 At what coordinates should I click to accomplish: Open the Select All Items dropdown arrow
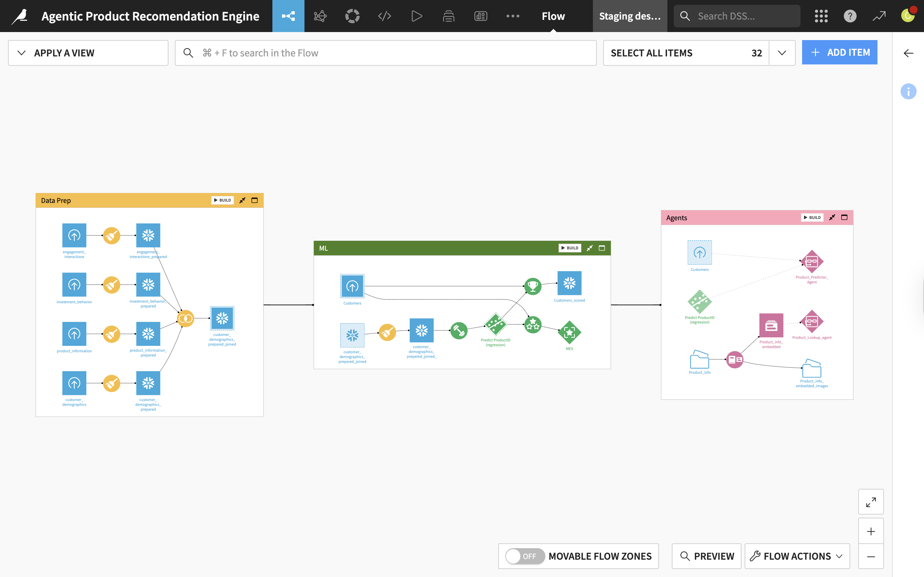pyautogui.click(x=782, y=53)
